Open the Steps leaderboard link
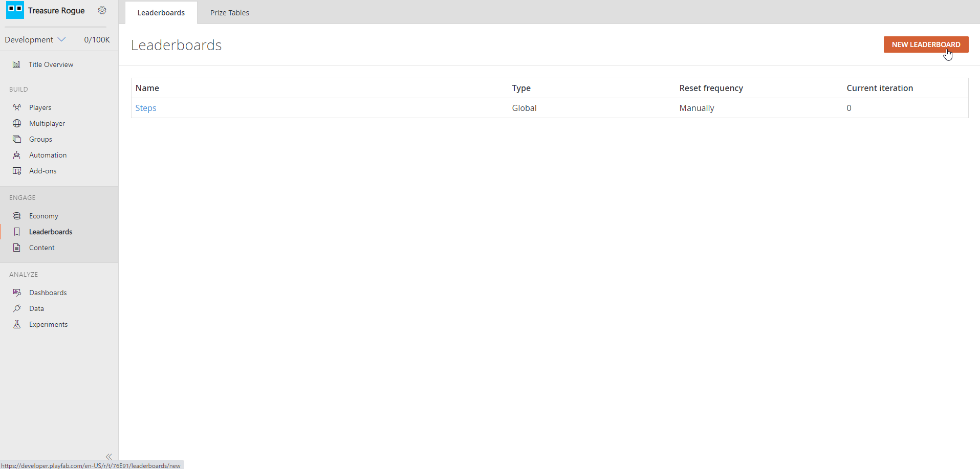The width and height of the screenshot is (980, 469). (x=146, y=108)
